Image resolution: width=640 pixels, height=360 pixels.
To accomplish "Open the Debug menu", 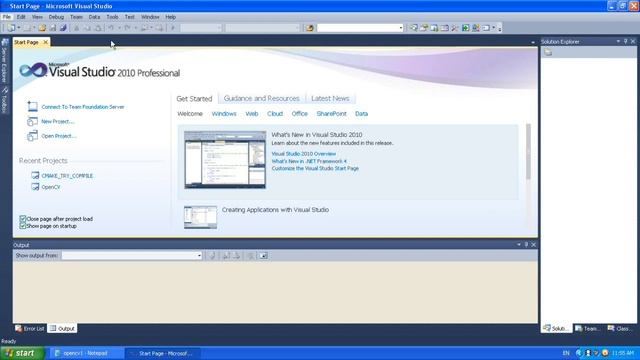I will click(56, 17).
